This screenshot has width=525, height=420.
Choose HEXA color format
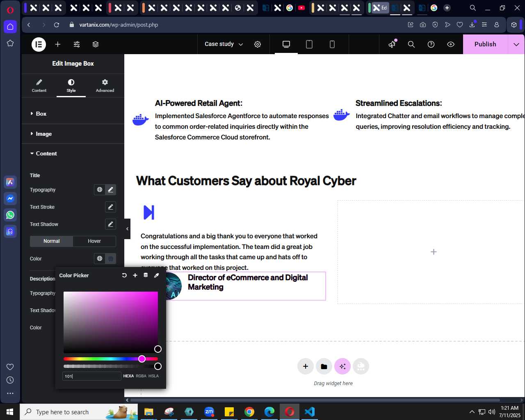click(x=128, y=376)
